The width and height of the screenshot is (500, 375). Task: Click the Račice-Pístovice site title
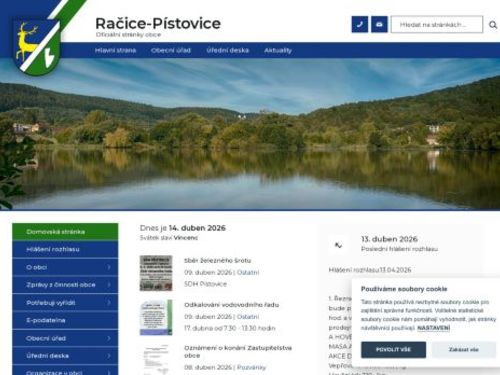point(158,23)
